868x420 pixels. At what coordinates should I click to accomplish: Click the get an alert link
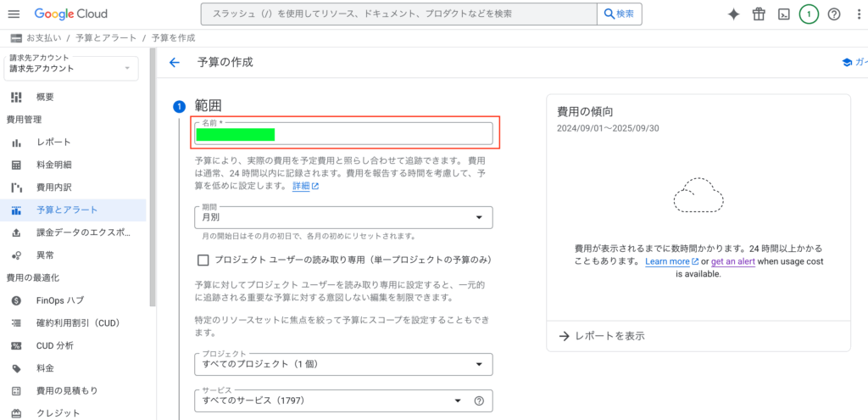click(x=733, y=261)
